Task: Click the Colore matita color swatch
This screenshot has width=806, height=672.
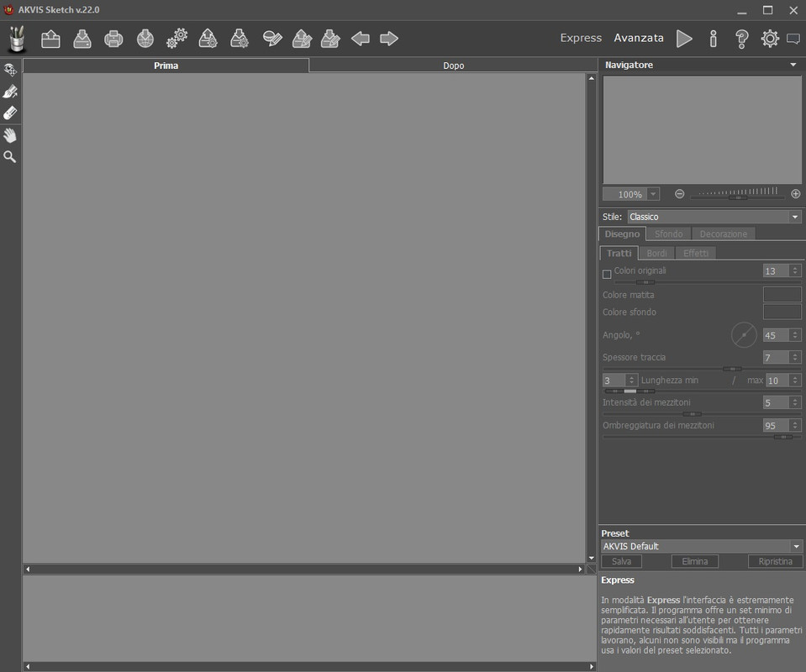Action: (782, 295)
